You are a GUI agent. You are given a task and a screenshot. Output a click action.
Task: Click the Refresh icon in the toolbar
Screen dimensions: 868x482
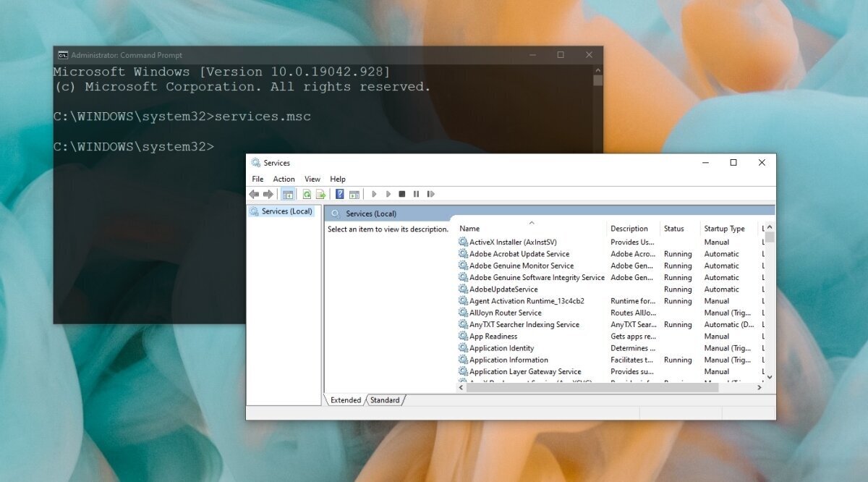(307, 194)
